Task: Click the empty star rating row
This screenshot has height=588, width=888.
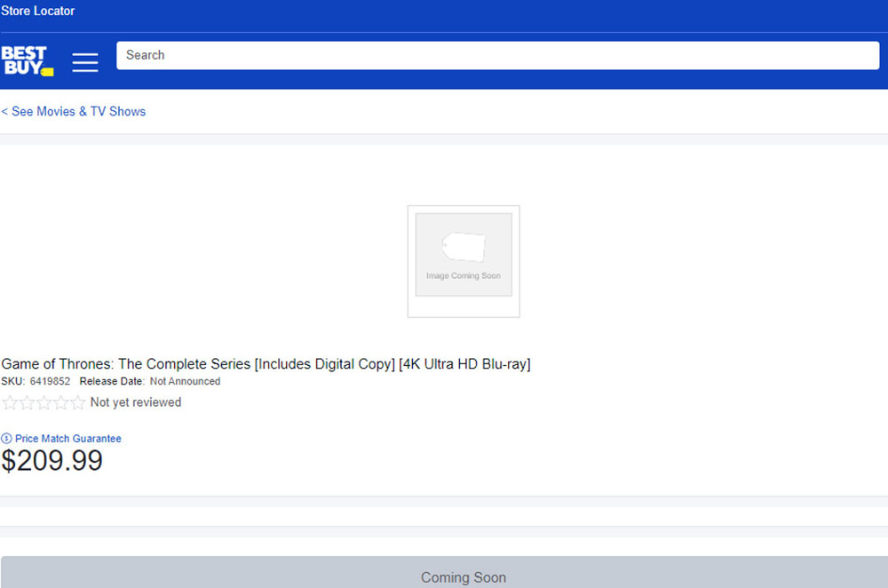Action: coord(44,402)
